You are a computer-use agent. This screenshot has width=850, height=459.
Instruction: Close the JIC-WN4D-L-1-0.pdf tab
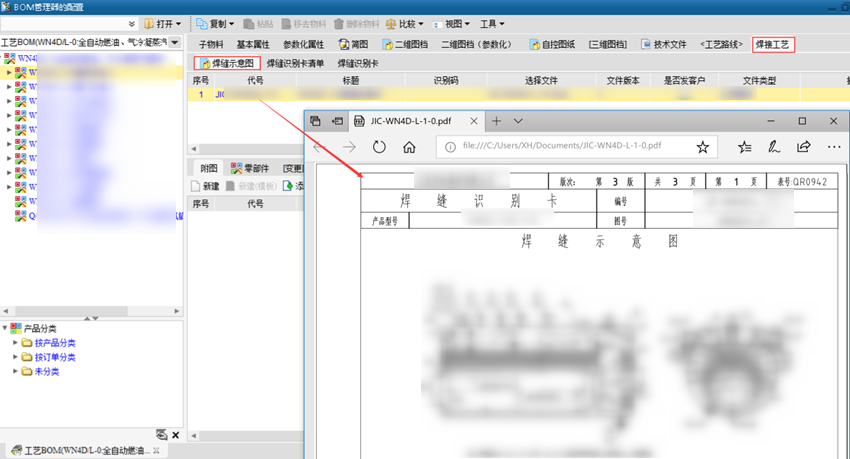click(x=474, y=121)
